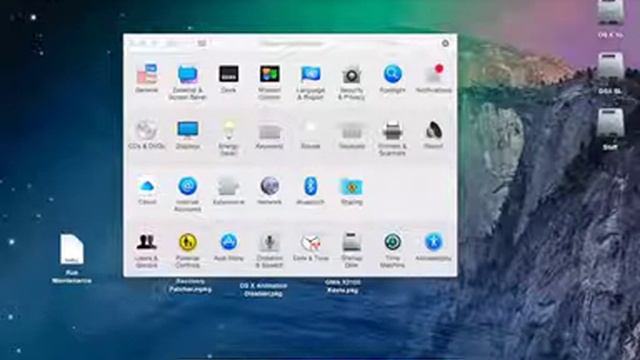Image resolution: width=640 pixels, height=360 pixels.
Task: Open Date & Time preferences
Action: tap(311, 247)
